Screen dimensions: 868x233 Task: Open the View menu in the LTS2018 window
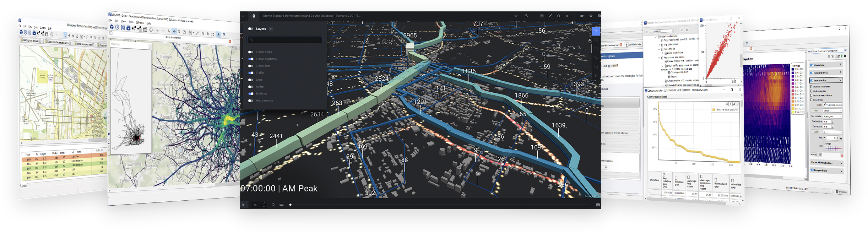point(123,21)
